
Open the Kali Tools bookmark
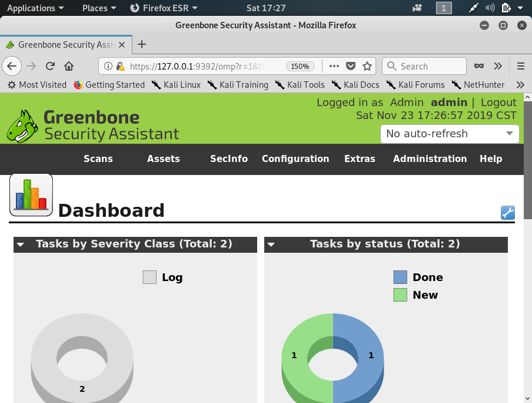coord(300,85)
